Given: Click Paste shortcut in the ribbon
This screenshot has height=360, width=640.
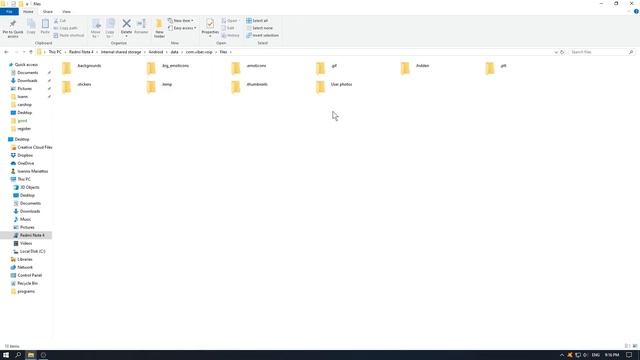Looking at the screenshot, I should pos(69,35).
